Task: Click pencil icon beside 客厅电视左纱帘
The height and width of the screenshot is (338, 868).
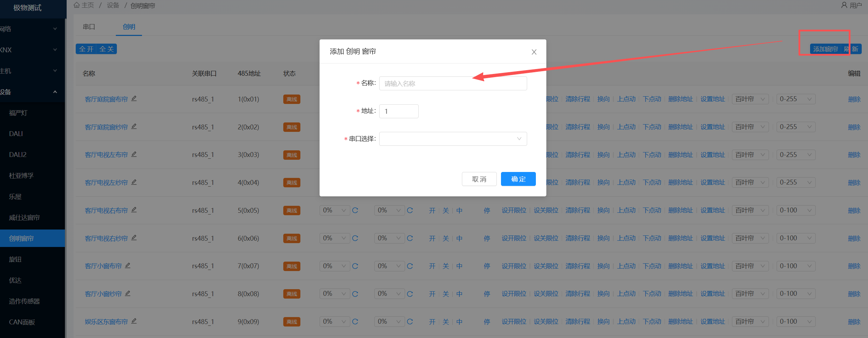Action: (134, 182)
